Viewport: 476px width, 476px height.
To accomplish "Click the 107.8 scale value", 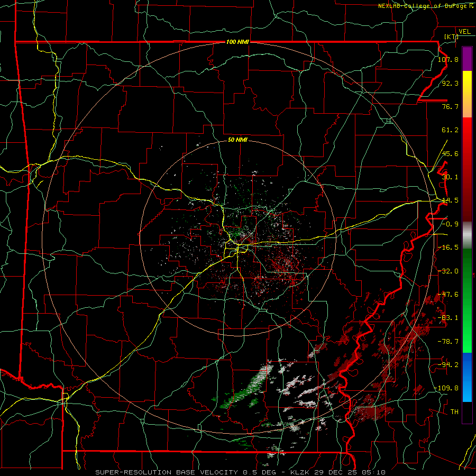I will (x=448, y=59).
